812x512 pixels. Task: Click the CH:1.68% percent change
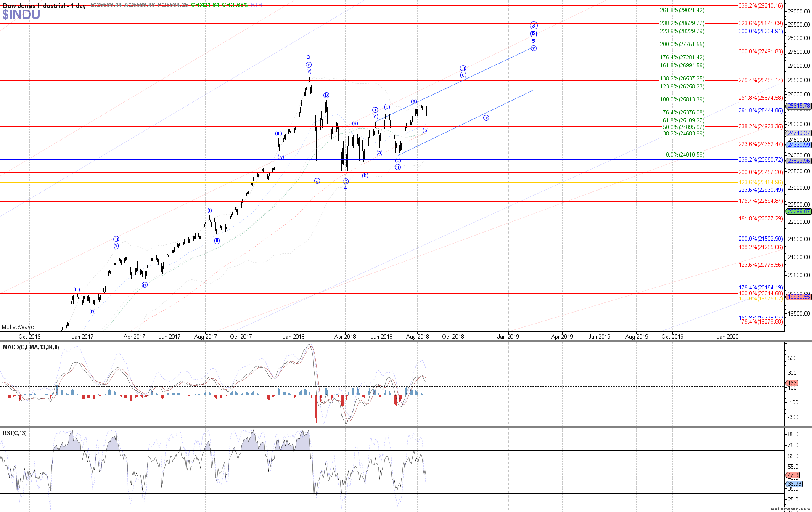coord(235,5)
